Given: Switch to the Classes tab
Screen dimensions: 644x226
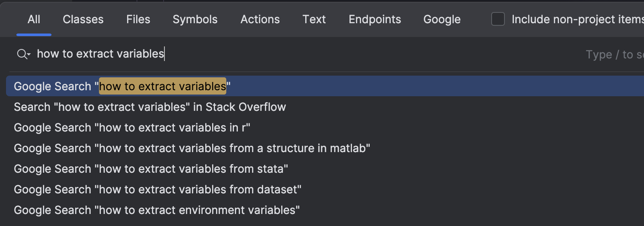Looking at the screenshot, I should pyautogui.click(x=83, y=19).
